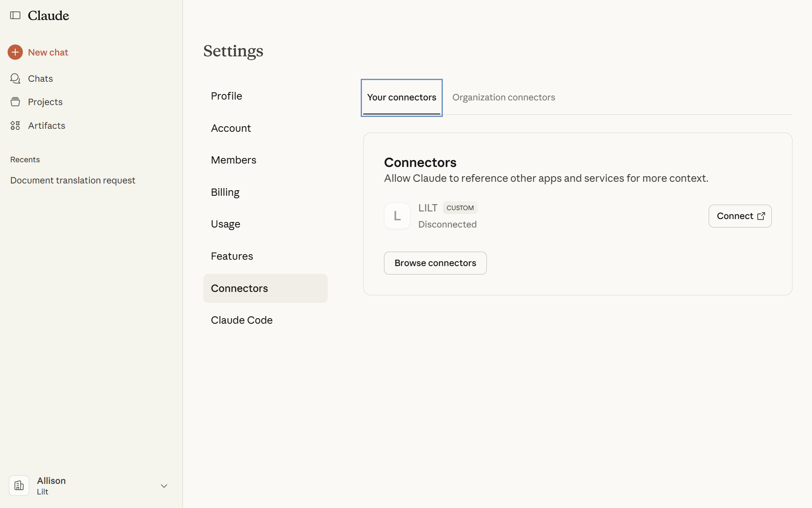Click the Chats speech bubble icon

pos(15,78)
